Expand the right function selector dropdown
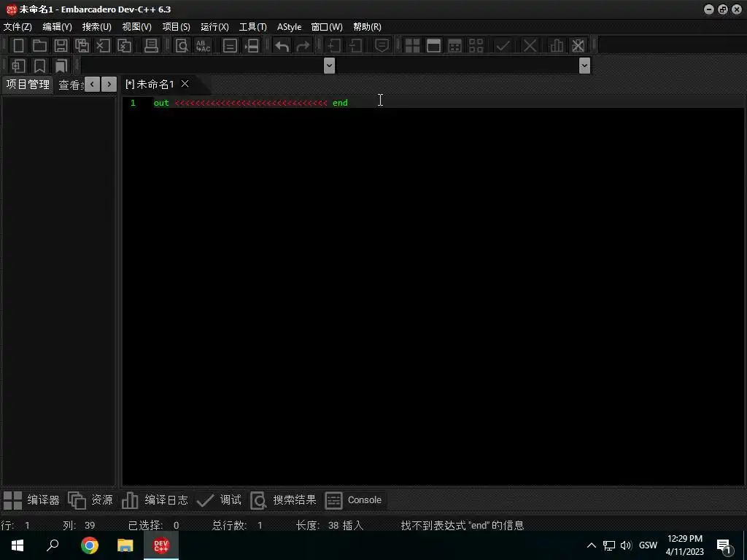The image size is (747, 560). point(584,66)
